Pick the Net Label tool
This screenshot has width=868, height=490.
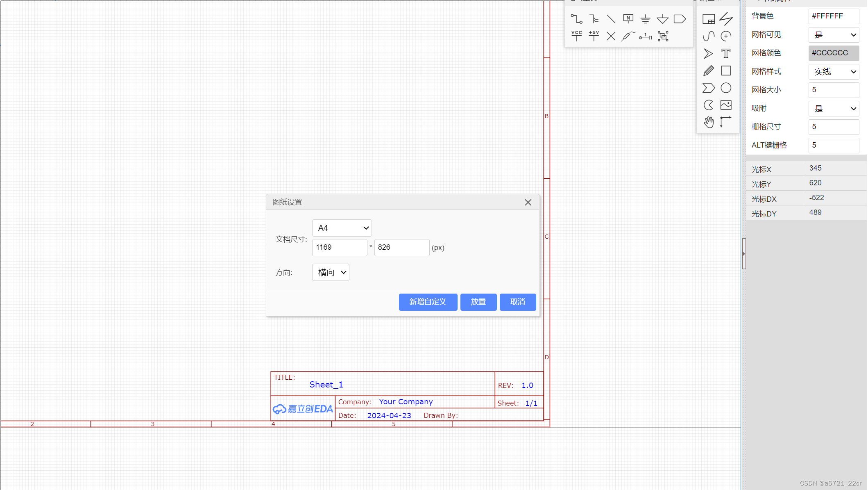point(628,19)
